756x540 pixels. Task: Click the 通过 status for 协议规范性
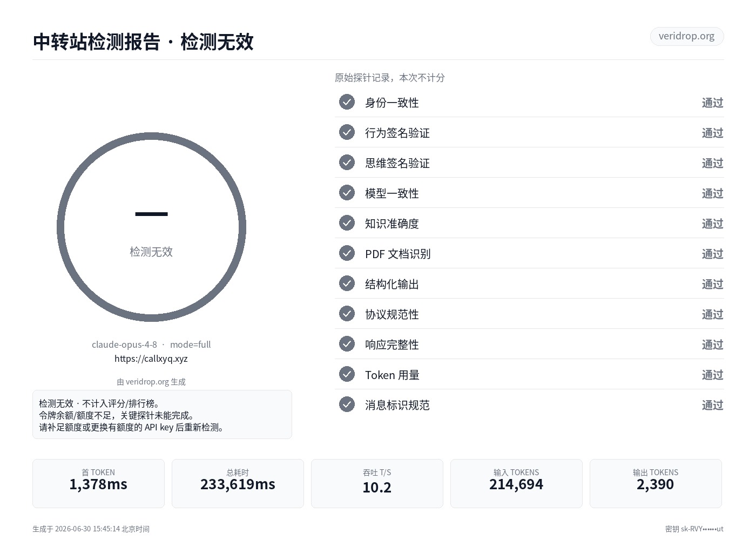pos(712,314)
